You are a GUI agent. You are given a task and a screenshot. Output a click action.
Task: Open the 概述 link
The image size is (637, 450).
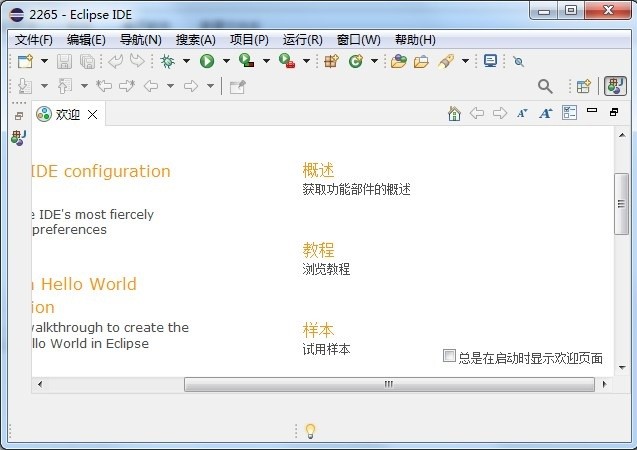(x=318, y=170)
